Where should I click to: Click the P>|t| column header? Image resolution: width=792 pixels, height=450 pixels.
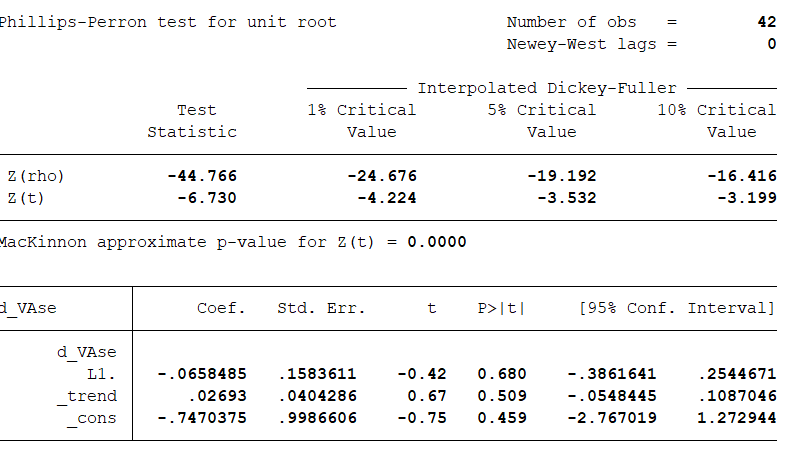pyautogui.click(x=502, y=308)
